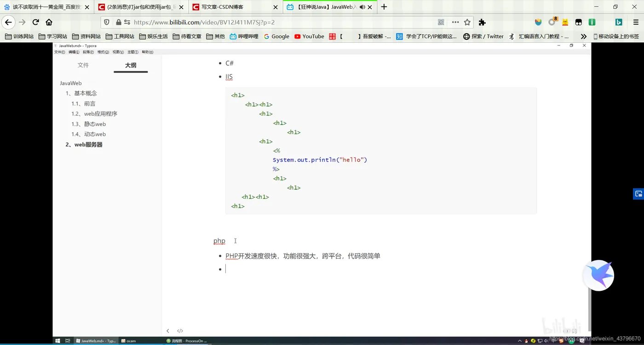Close the 写文章-CSDN博客 tab
644x345 pixels.
tap(276, 7)
